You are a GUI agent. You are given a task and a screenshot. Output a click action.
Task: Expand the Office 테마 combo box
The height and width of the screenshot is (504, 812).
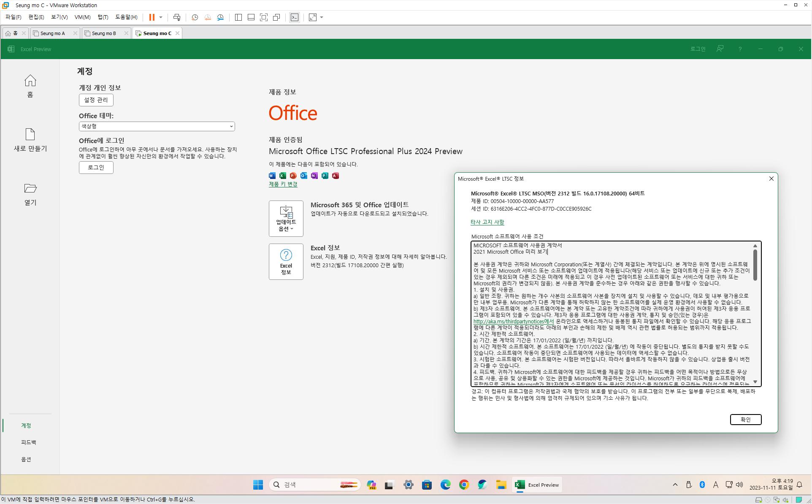point(157,126)
